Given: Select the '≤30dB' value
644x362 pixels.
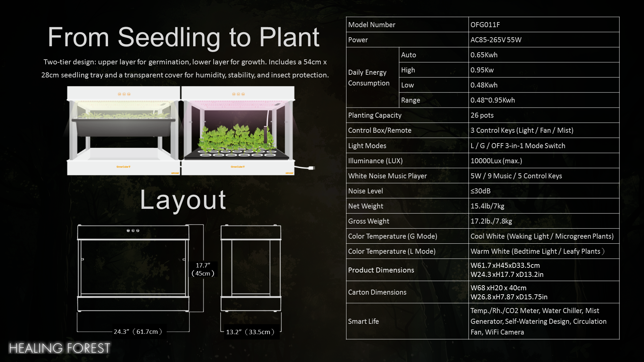Looking at the screenshot, I should coord(480,191).
